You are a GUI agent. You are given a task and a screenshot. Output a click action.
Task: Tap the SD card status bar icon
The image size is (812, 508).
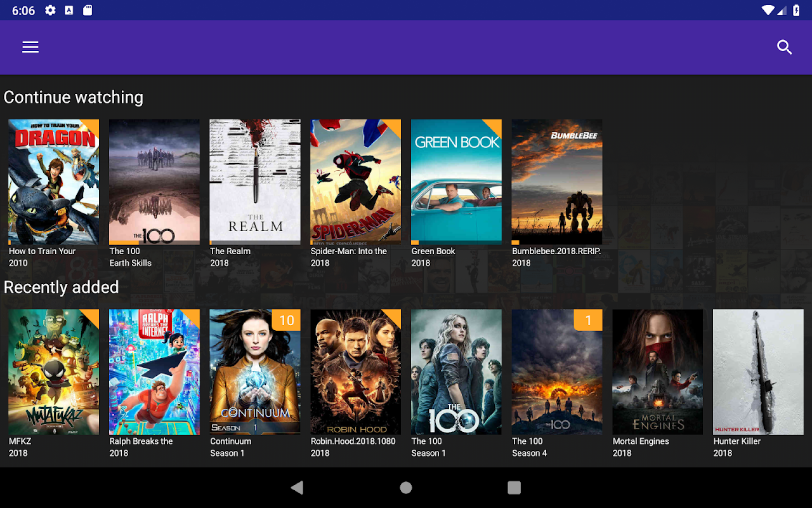click(x=88, y=10)
